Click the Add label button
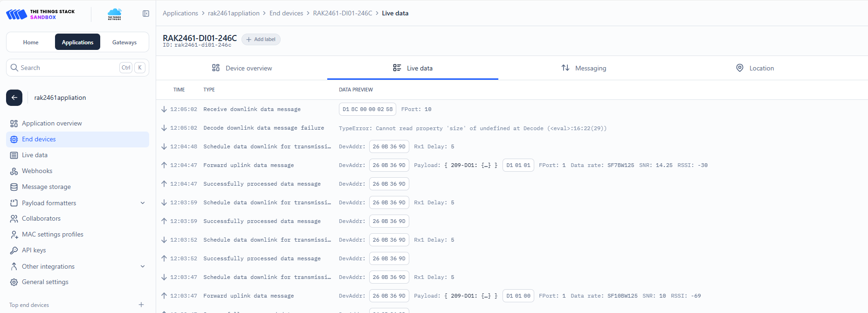The width and height of the screenshot is (868, 313). click(x=261, y=40)
